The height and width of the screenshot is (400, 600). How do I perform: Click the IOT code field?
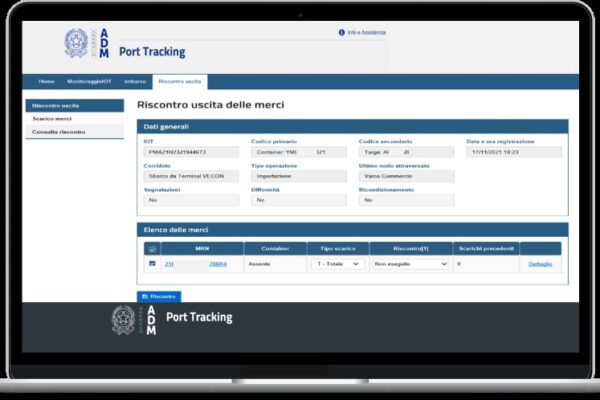click(191, 152)
